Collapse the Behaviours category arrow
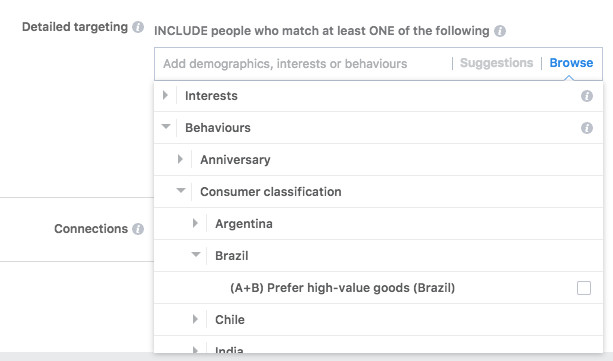Screen dimensions: 613x361 click(x=166, y=126)
